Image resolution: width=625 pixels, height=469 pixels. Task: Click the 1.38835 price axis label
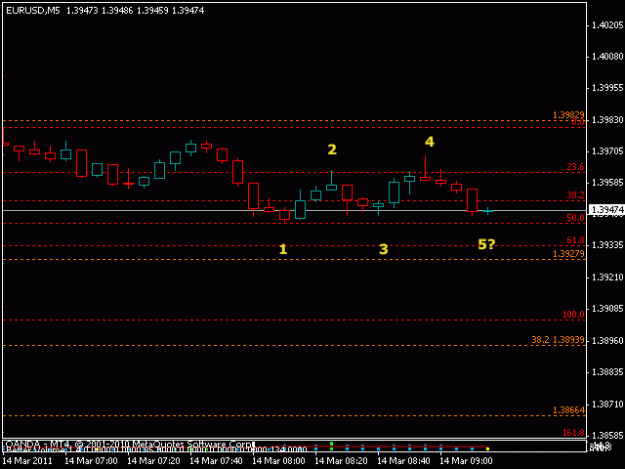pyautogui.click(x=607, y=372)
